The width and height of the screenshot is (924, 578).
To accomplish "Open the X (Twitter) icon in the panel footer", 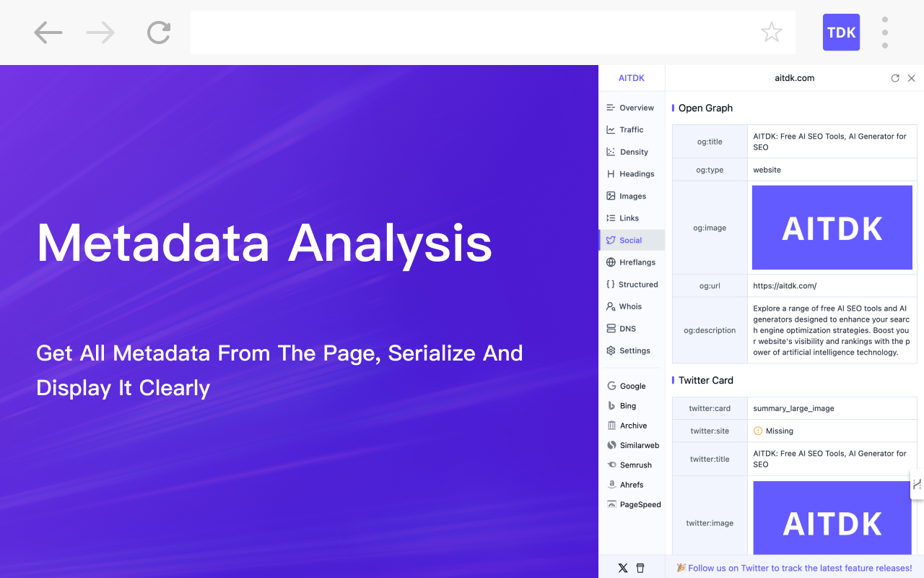I will [x=623, y=568].
